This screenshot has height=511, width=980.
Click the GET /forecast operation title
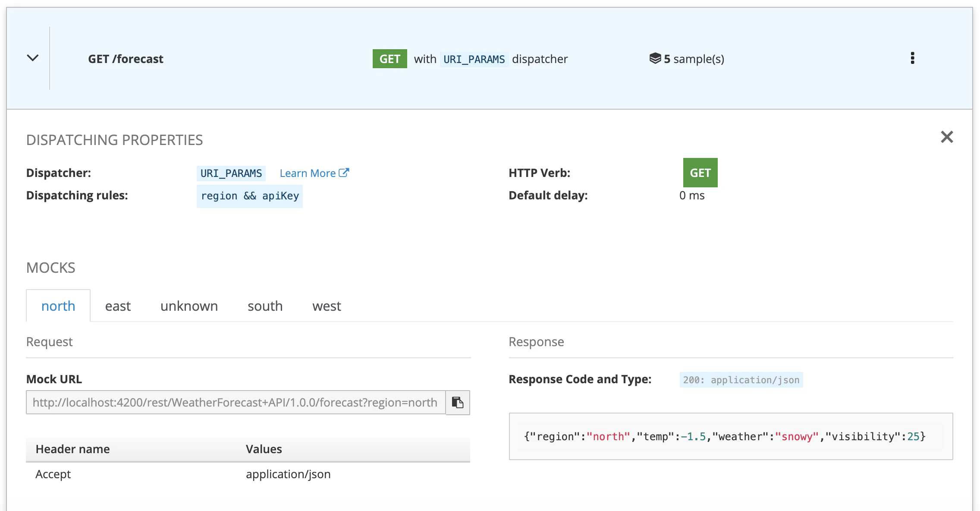pos(126,59)
